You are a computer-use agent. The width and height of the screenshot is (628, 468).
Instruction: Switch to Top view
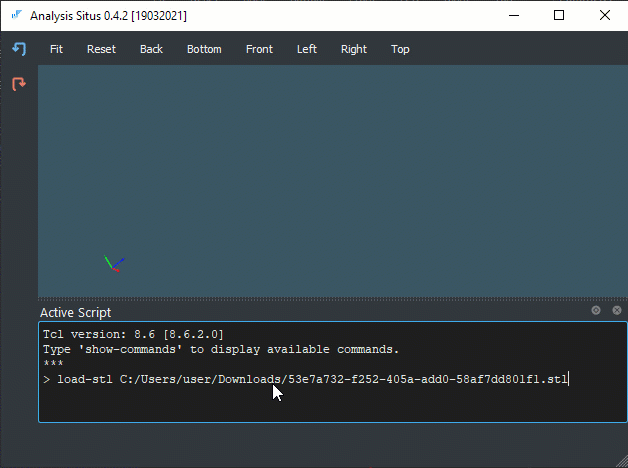400,49
